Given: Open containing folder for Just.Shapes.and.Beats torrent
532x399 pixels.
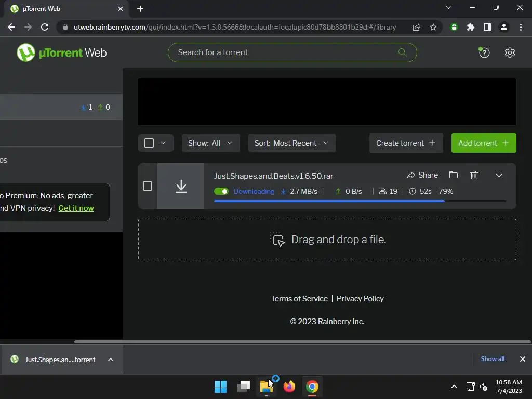Looking at the screenshot, I should 453,175.
